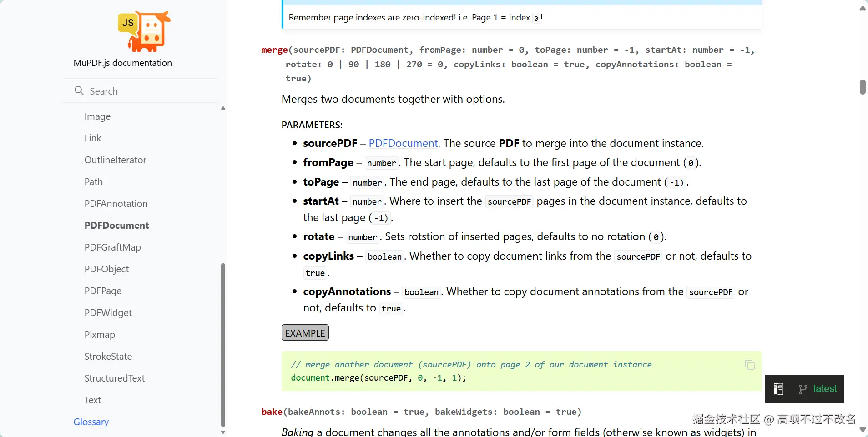Go to the Text sidebar entry
The width and height of the screenshot is (868, 437).
pos(93,400)
